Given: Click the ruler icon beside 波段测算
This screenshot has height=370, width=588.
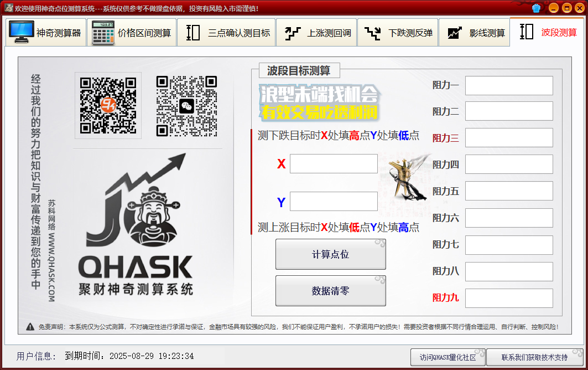Looking at the screenshot, I should click(x=527, y=32).
